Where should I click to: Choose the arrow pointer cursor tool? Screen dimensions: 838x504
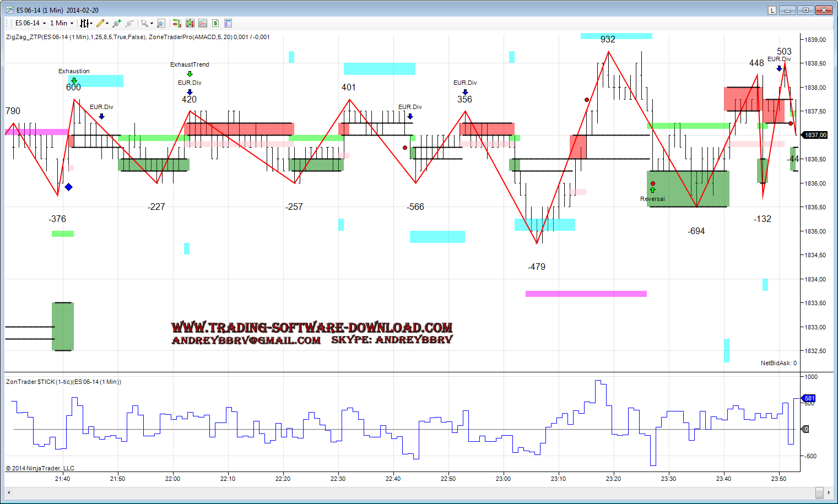[x=145, y=23]
